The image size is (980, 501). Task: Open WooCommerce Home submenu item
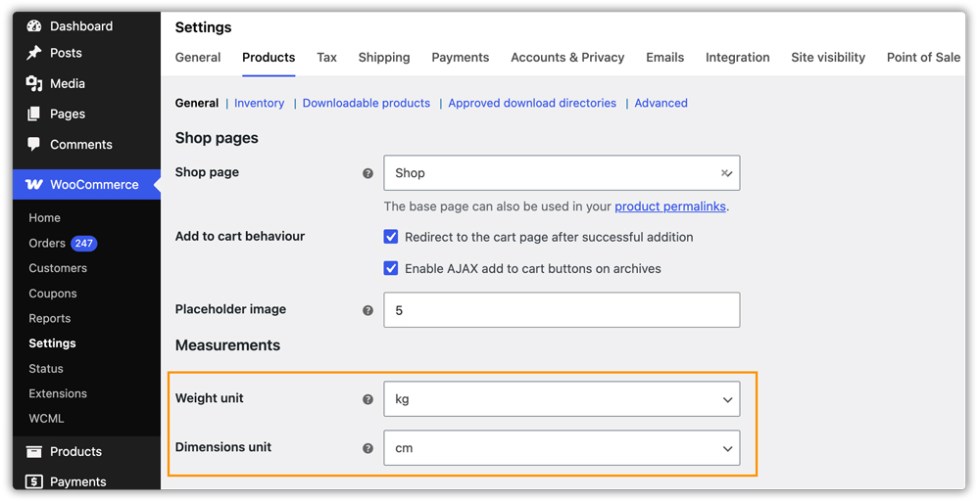click(x=44, y=218)
